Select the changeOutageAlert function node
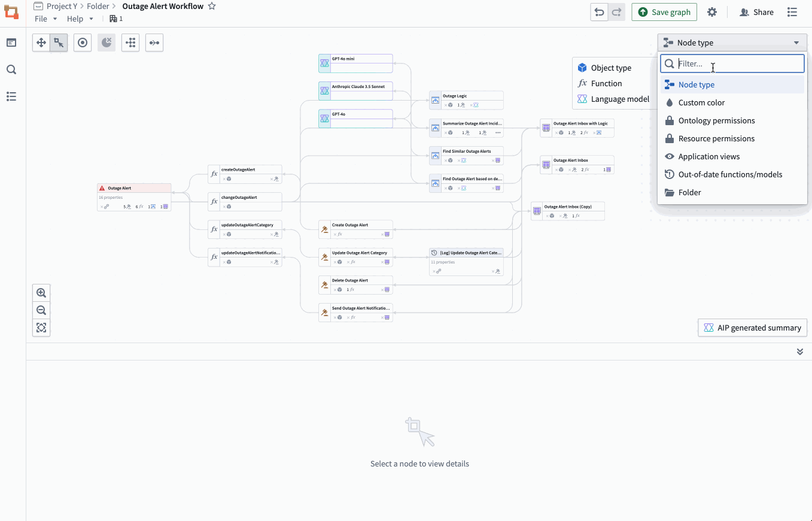This screenshot has width=812, height=521. (x=245, y=202)
